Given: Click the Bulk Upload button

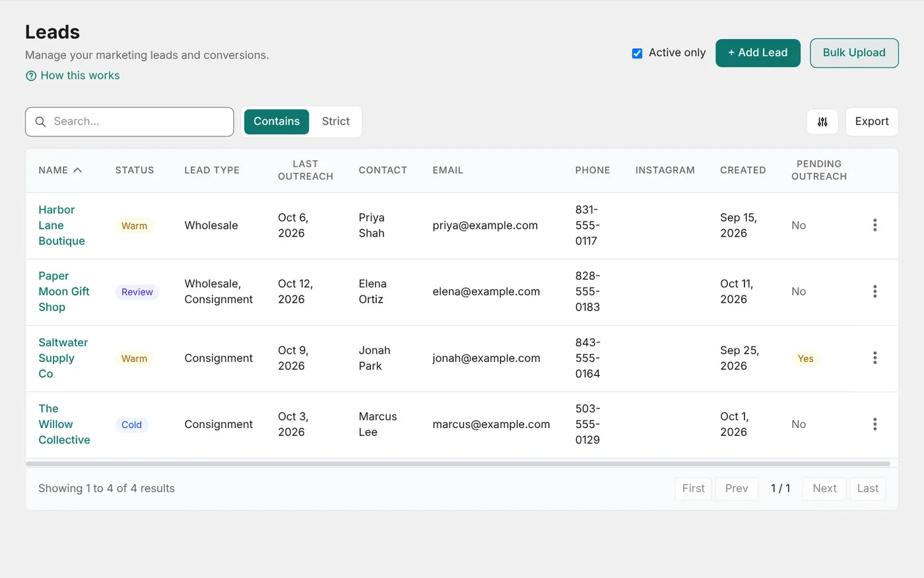Looking at the screenshot, I should pos(854,53).
